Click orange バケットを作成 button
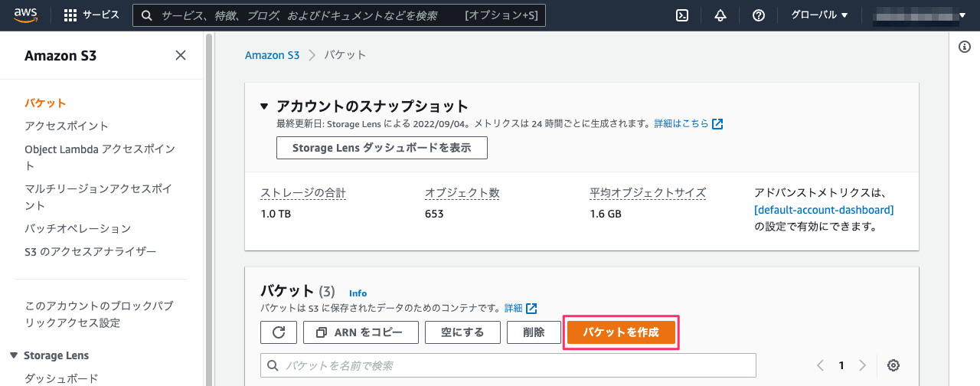Screen dimensions: 980x386 click(621, 332)
